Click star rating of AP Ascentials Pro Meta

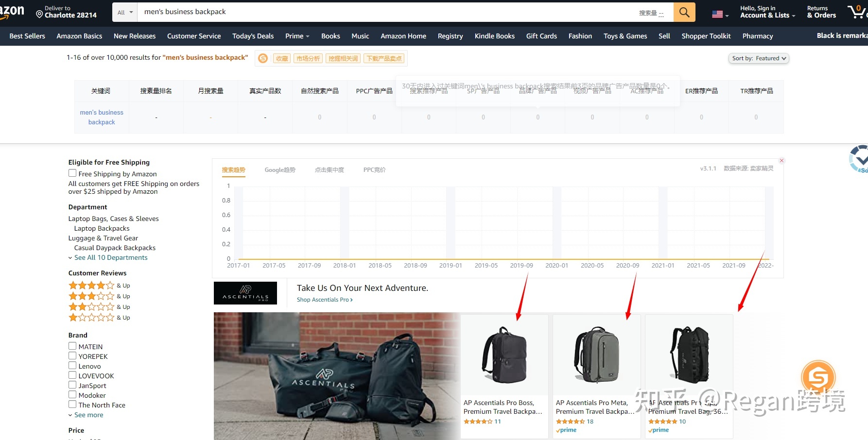(570, 422)
